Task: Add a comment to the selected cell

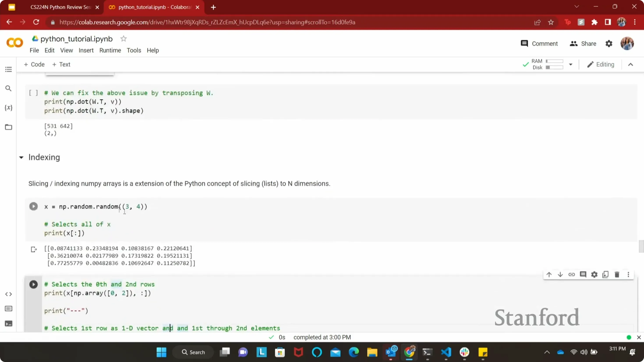Action: (583, 274)
